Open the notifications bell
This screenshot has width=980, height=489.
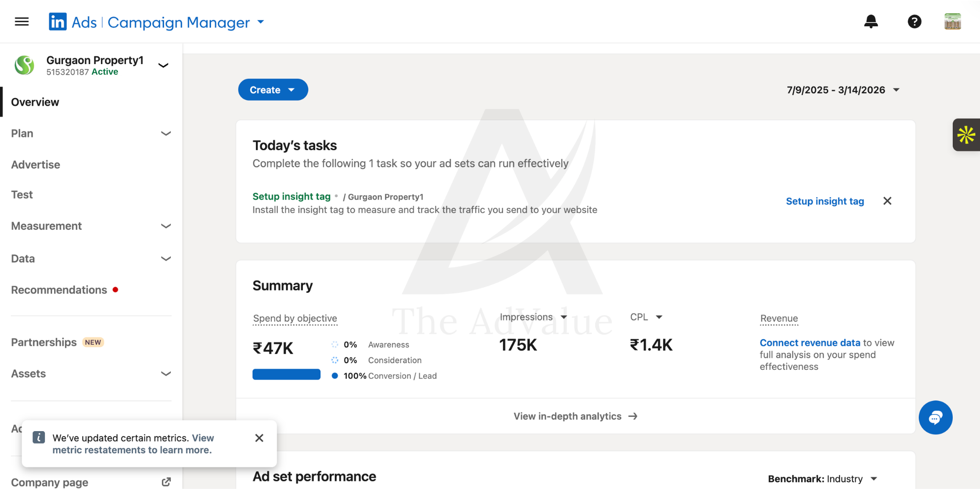(x=871, y=22)
